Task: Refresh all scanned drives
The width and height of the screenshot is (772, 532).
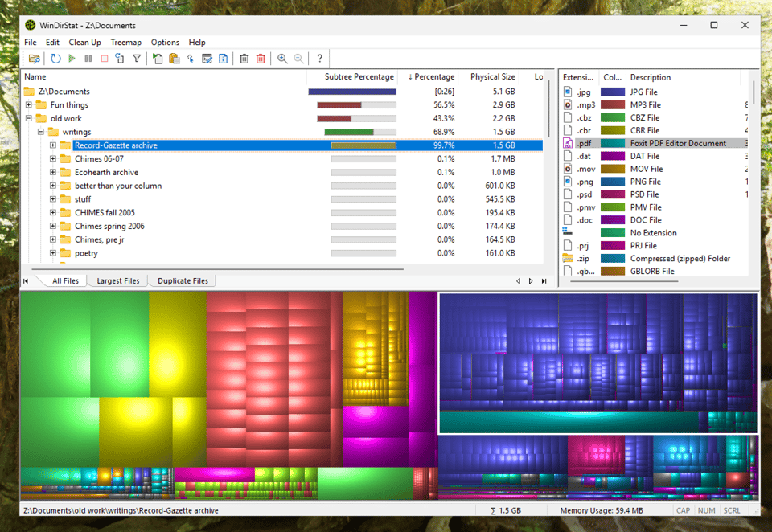Action: pyautogui.click(x=55, y=58)
